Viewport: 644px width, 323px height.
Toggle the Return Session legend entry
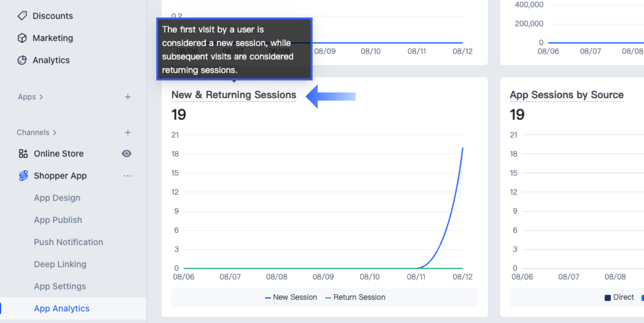click(355, 297)
